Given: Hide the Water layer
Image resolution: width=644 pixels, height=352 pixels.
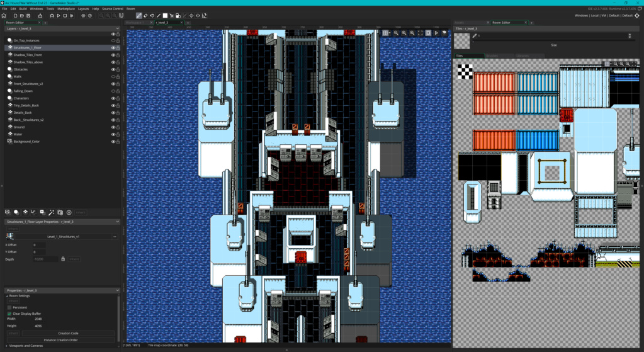Looking at the screenshot, I should coord(113,134).
